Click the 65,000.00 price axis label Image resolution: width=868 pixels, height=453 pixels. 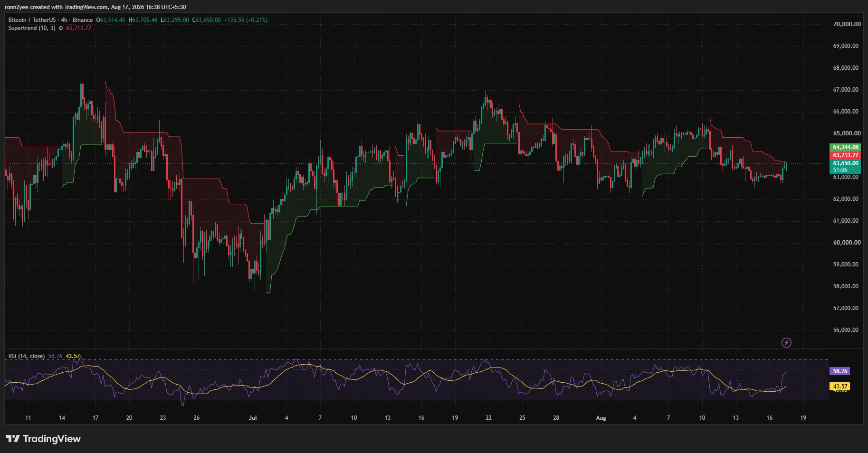pos(847,133)
